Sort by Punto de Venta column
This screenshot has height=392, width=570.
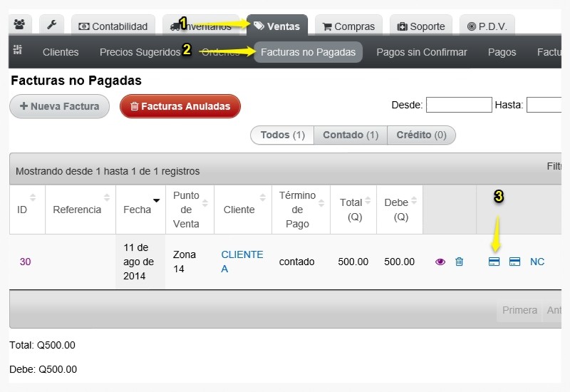click(190, 210)
